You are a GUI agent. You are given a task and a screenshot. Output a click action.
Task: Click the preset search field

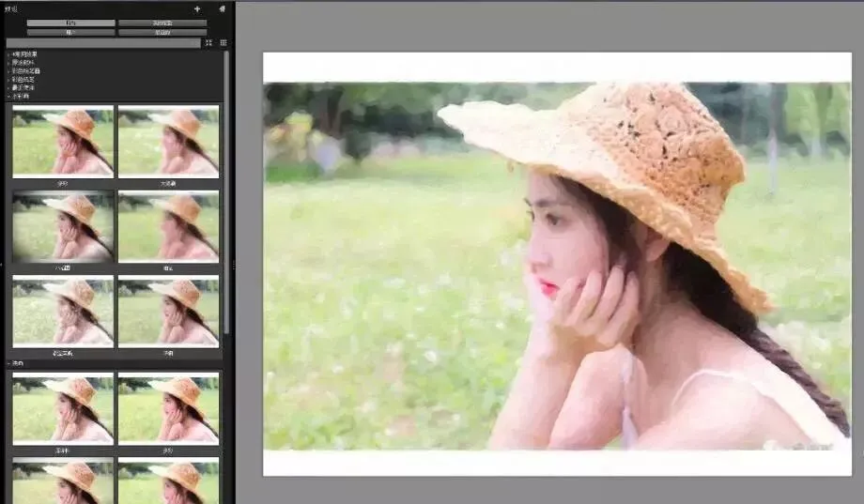click(x=103, y=43)
